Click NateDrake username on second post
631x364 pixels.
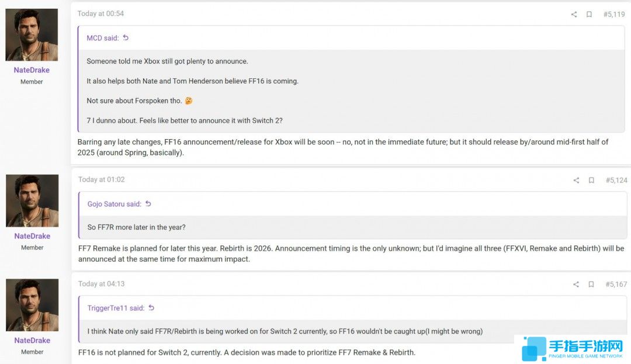click(x=32, y=236)
